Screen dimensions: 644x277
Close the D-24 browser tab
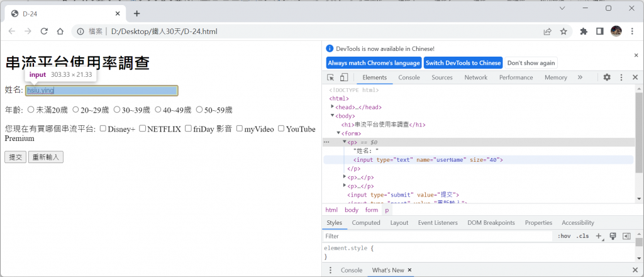click(x=118, y=14)
